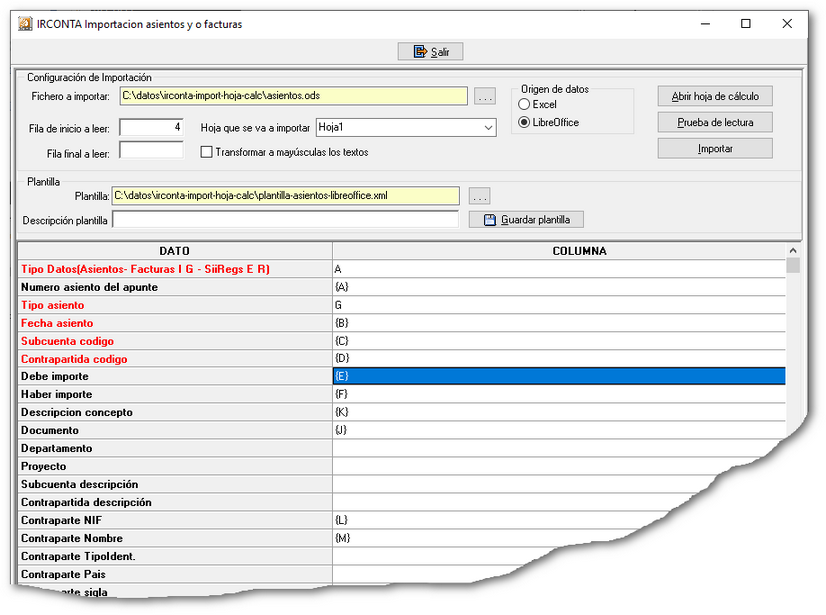
Task: Select the Contraparte Nombre row label
Action: click(x=175, y=538)
